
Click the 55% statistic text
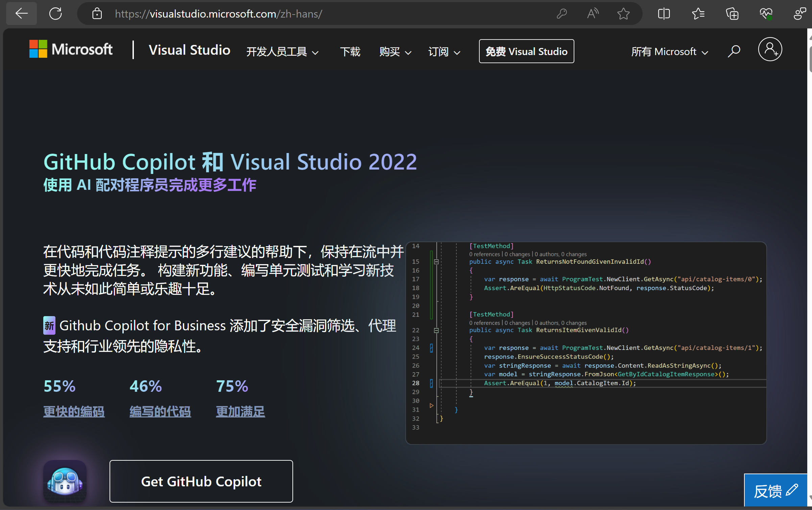(x=59, y=386)
